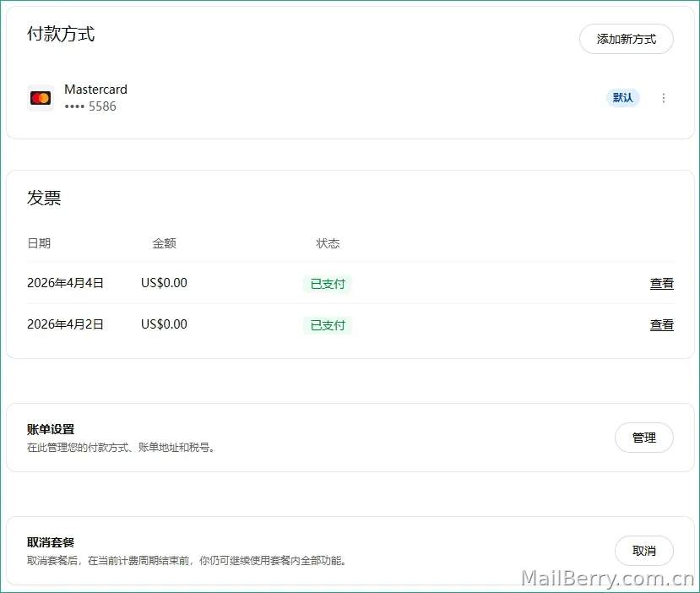Screen dimensions: 700x593
Task: Click the 已支付 status for 2026年4月2日
Action: 328,325
